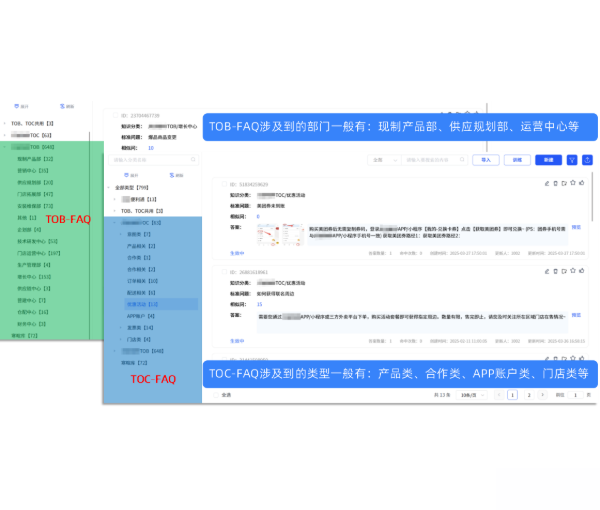Image resolution: width=600 pixels, height=510 pixels.
Task: Click the filter funnel icon in top toolbar
Action: (571, 159)
